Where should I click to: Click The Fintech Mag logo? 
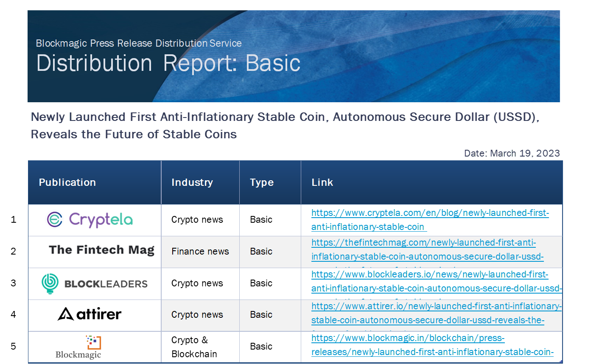(x=101, y=250)
